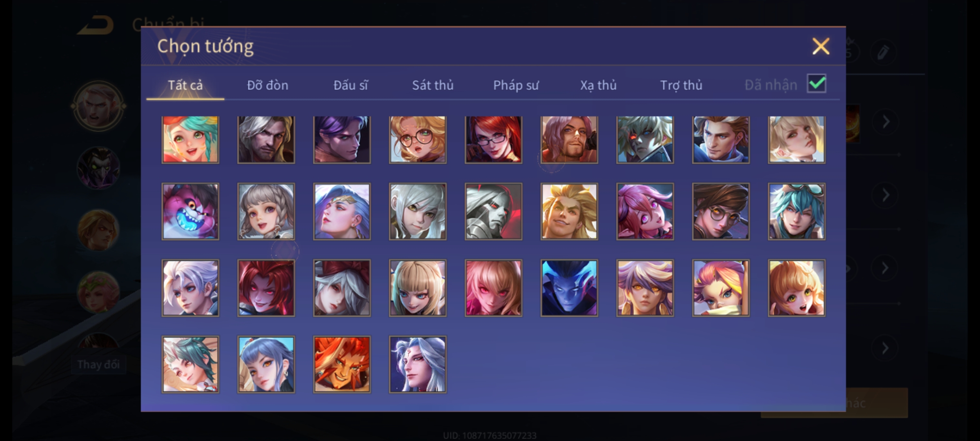This screenshot has height=441, width=980.
Task: Select the pink-eyed blonde hero thumbnail
Action: 493,288
